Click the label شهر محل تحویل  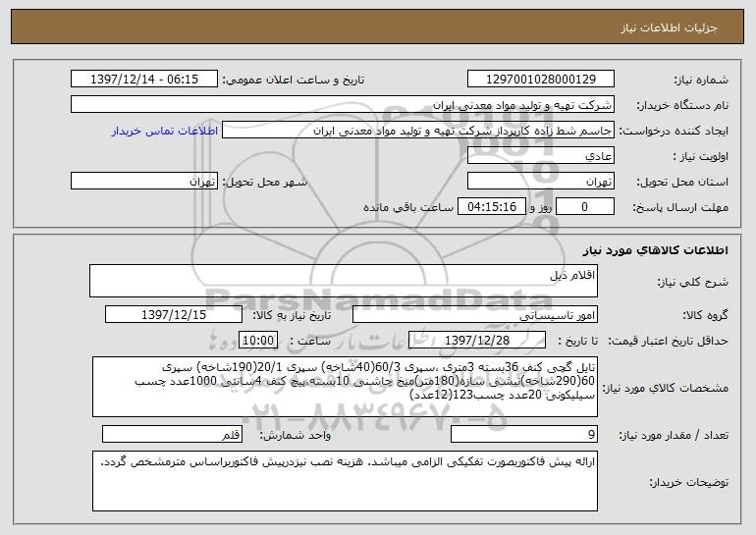(264, 182)
